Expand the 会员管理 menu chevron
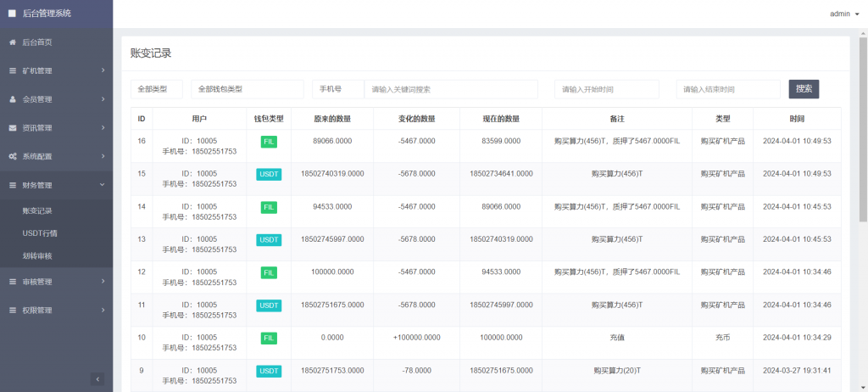Viewport: 868px width, 392px height. 103,99
